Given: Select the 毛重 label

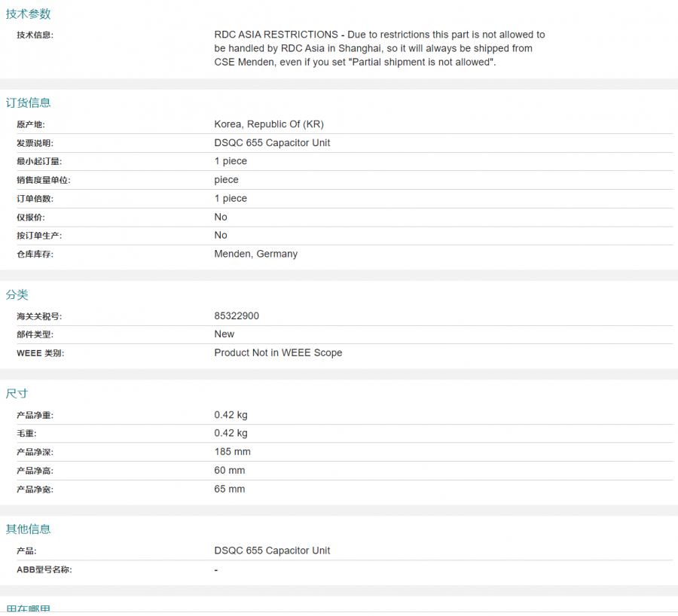Looking at the screenshot, I should tap(26, 434).
